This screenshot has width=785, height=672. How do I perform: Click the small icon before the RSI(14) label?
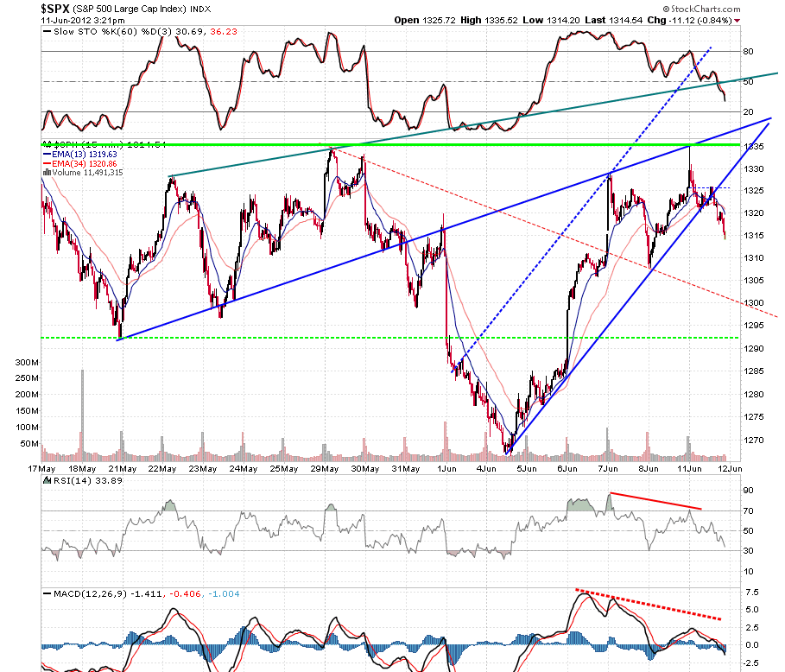tap(47, 481)
